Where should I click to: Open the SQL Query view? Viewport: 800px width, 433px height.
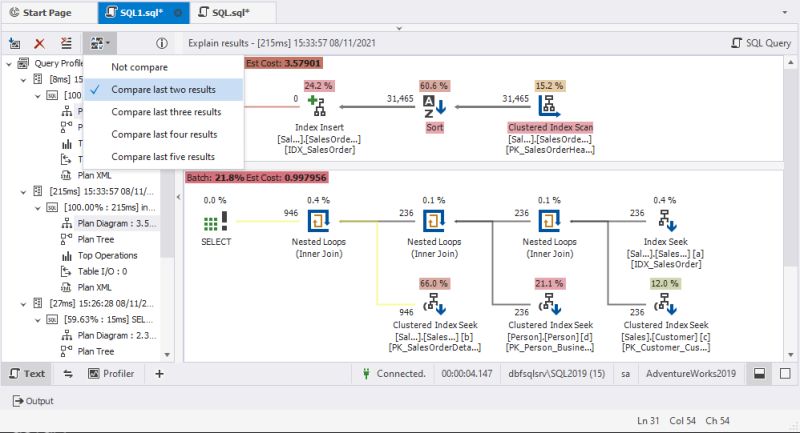pos(760,43)
